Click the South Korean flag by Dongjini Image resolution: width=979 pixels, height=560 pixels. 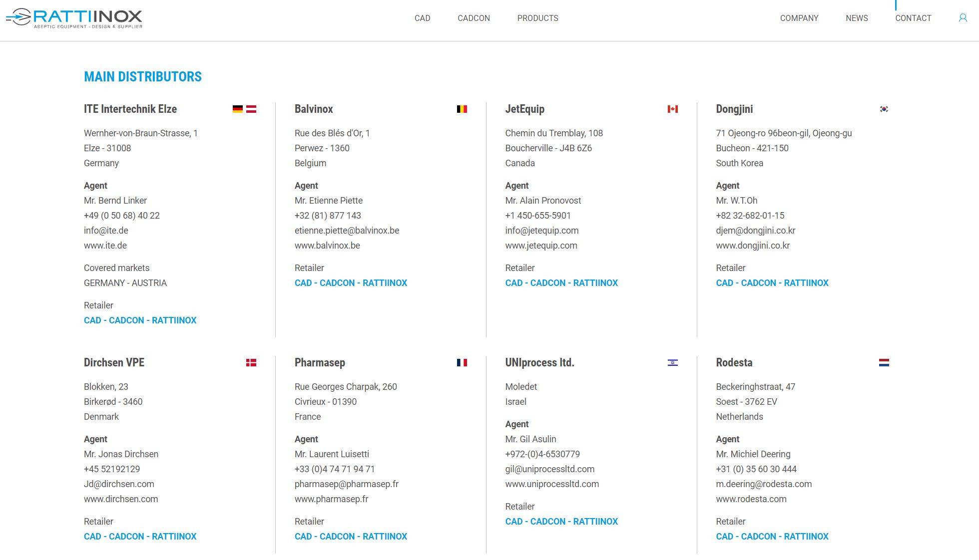pyautogui.click(x=884, y=109)
